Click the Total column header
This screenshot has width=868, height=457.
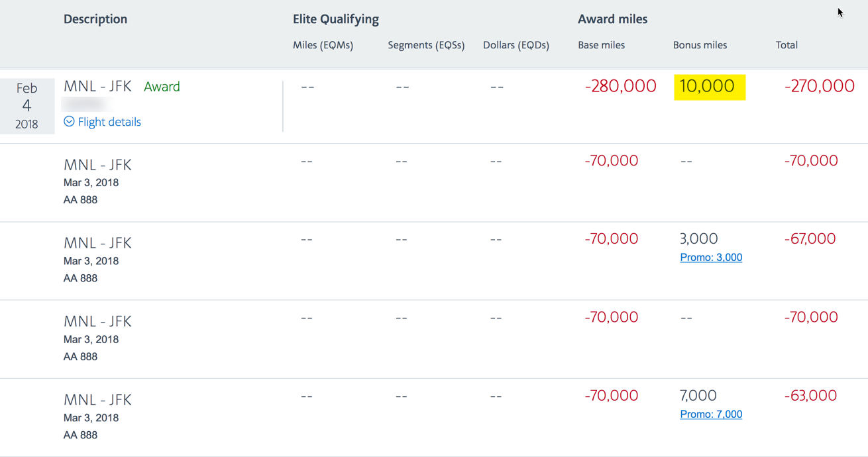pos(787,45)
